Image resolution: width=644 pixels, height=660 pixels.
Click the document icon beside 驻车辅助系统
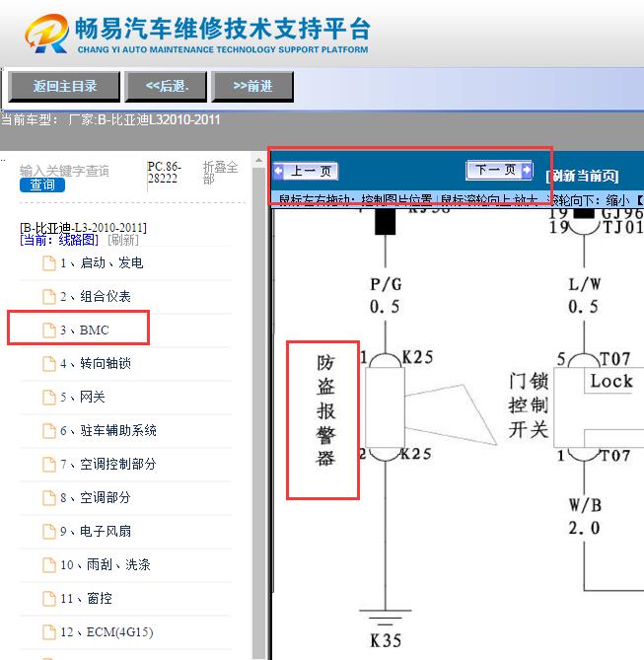click(49, 431)
